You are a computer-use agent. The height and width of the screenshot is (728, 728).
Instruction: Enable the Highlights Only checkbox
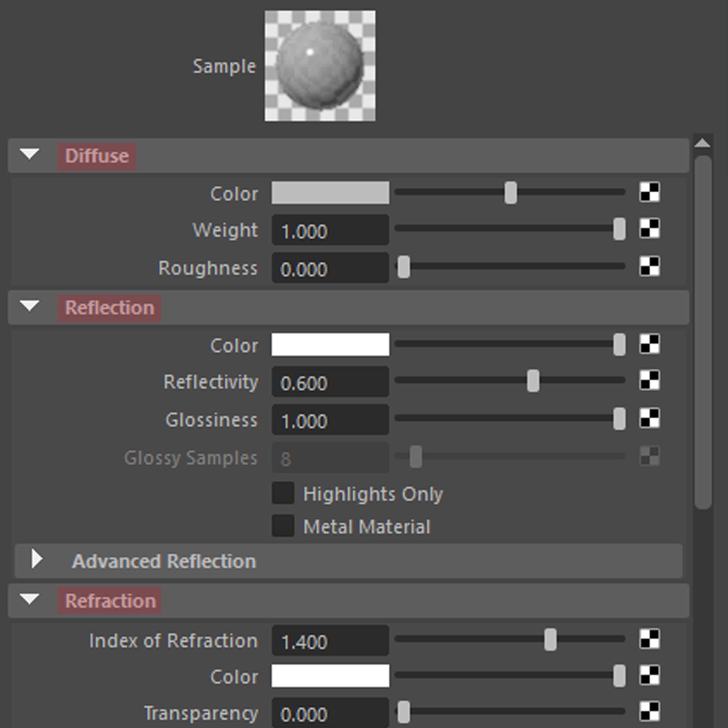pyautogui.click(x=283, y=493)
